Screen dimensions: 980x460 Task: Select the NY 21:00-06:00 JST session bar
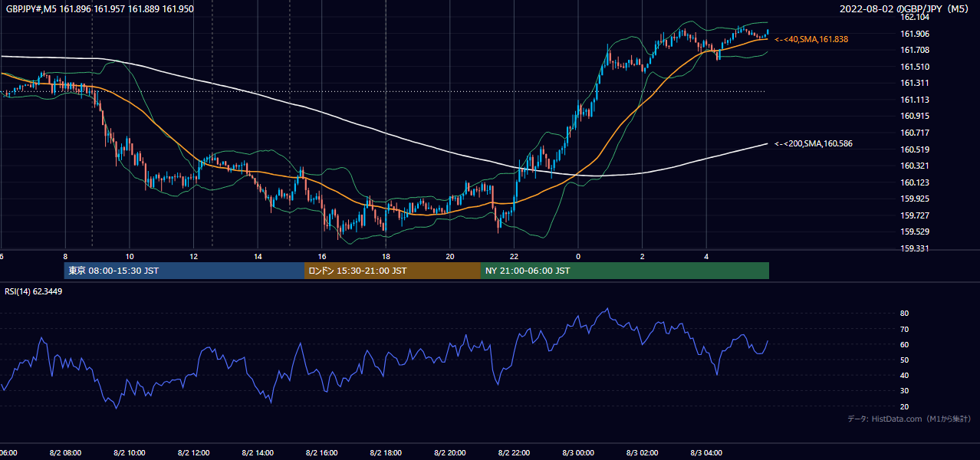point(625,271)
